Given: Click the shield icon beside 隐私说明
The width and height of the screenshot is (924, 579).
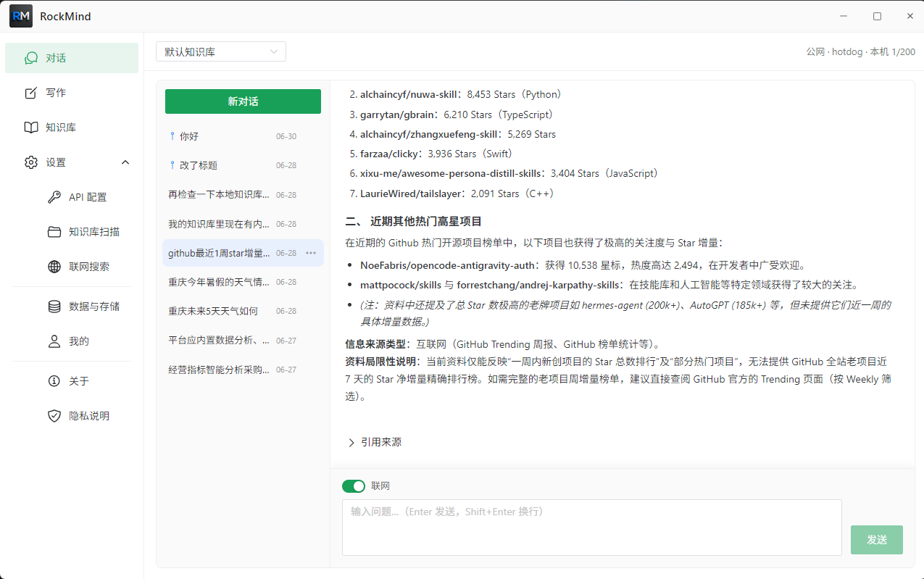Looking at the screenshot, I should tap(54, 416).
